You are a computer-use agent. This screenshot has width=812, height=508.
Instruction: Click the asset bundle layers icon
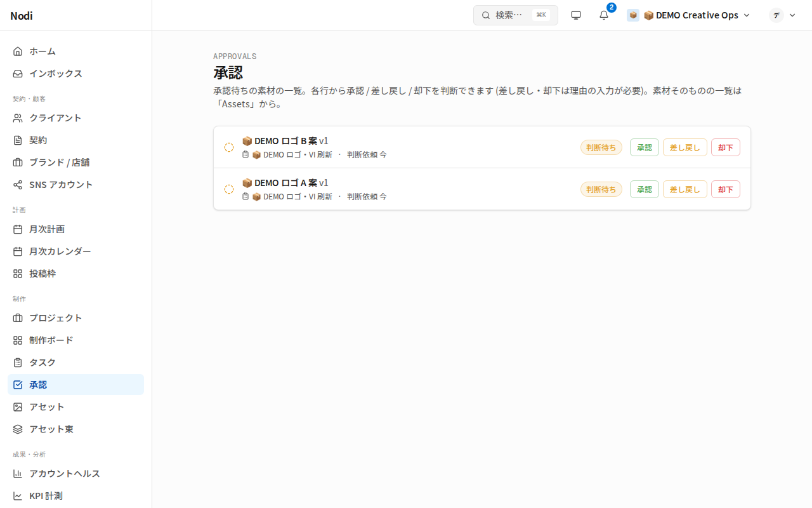(x=18, y=429)
